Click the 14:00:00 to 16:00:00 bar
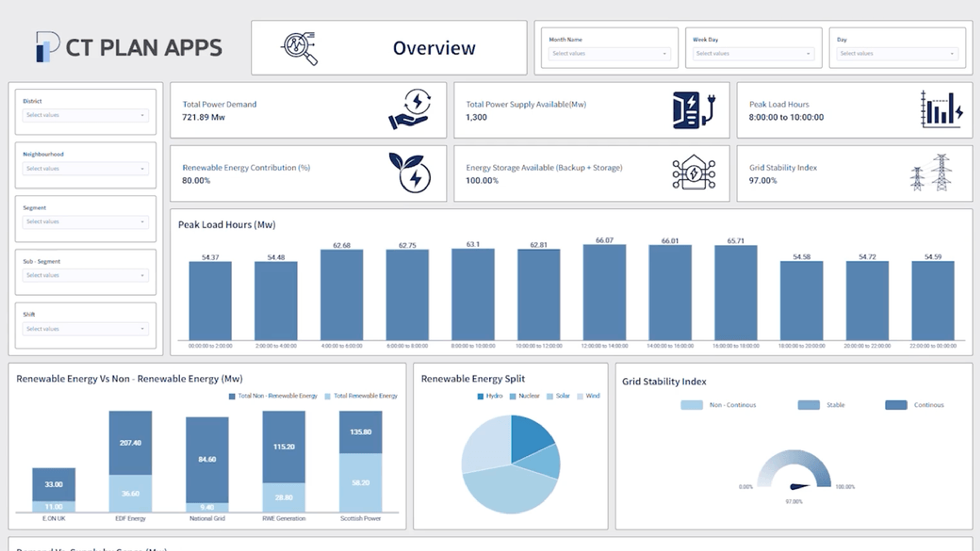The width and height of the screenshot is (980, 551). 670,292
